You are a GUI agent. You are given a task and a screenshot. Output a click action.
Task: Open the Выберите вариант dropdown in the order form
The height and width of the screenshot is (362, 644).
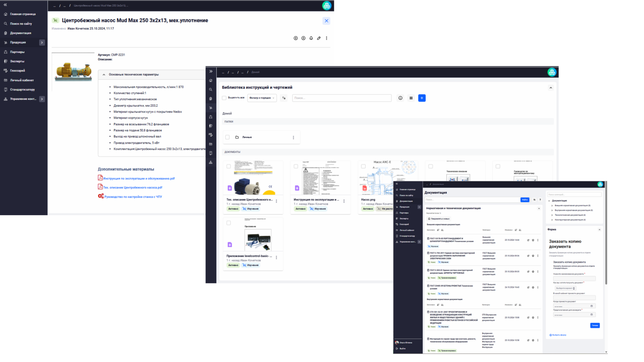point(565,288)
